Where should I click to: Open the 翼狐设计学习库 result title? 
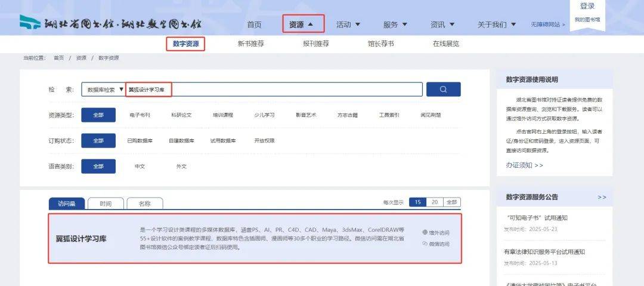point(81,239)
